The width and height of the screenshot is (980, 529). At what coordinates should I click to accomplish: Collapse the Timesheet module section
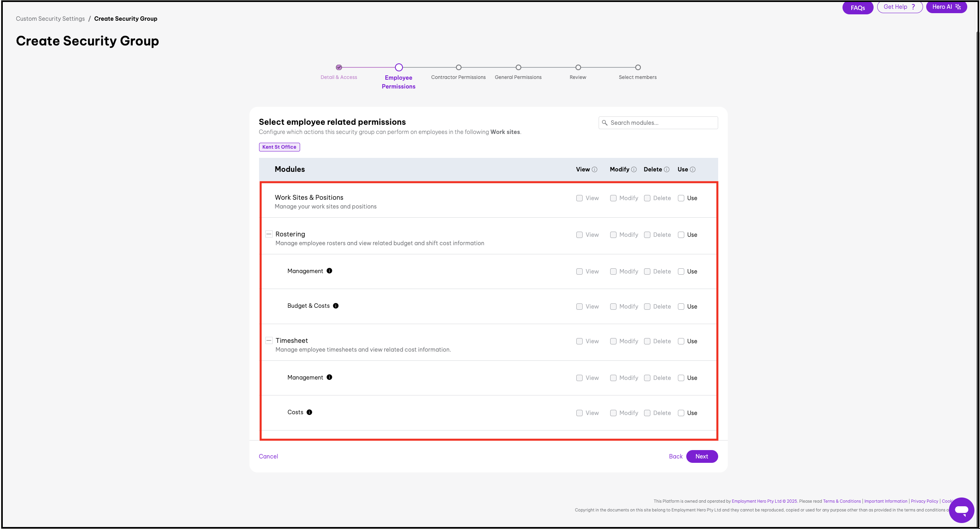tap(269, 340)
